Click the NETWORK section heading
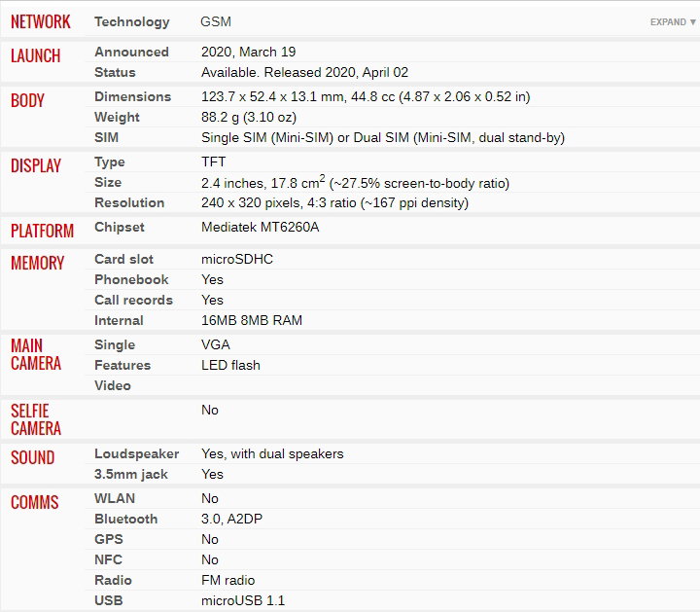The image size is (700, 612). [x=41, y=21]
